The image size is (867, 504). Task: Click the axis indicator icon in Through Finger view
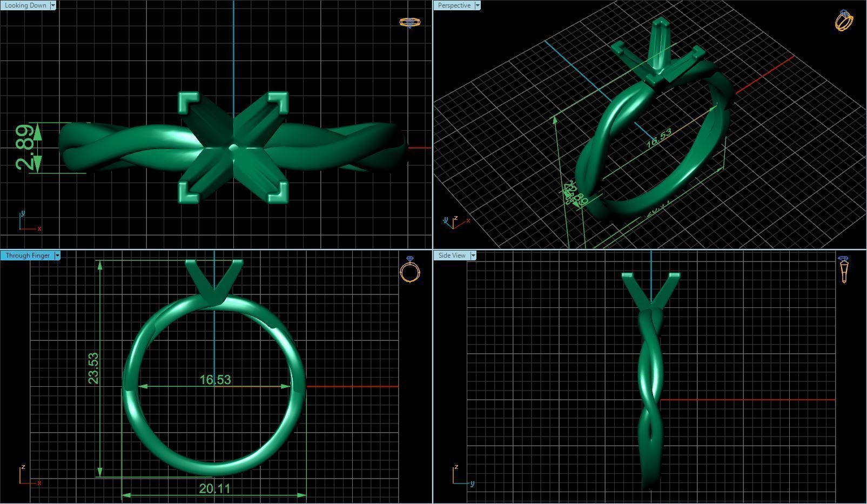(x=30, y=475)
